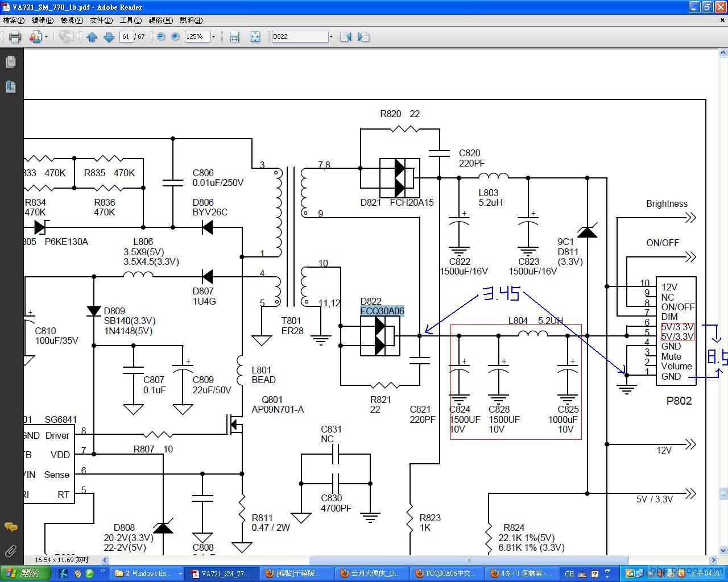Click the P802 connector label
This screenshot has width=728, height=582.
pos(679,401)
